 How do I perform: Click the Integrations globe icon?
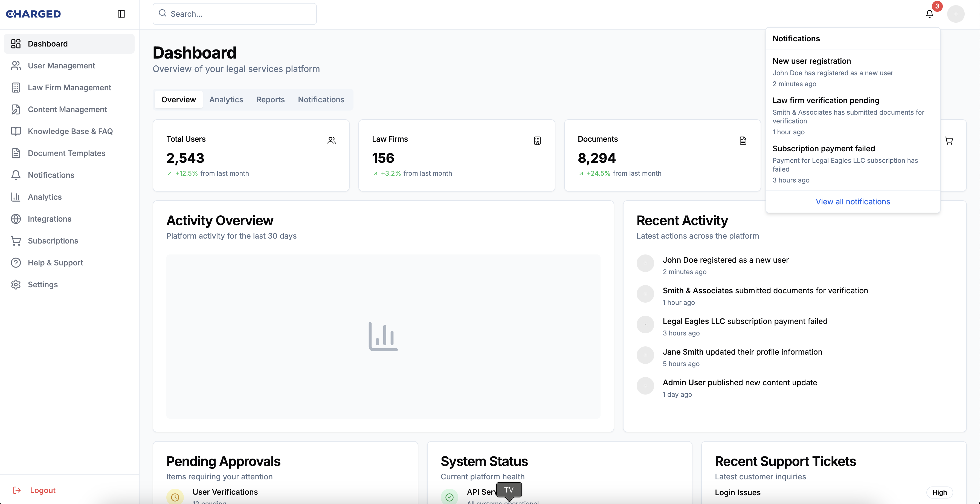16,219
